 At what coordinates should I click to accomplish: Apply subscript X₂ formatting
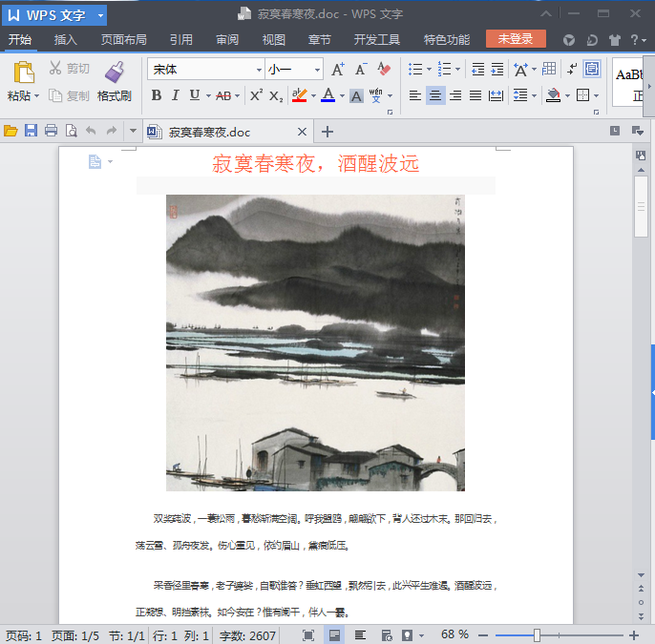[276, 96]
